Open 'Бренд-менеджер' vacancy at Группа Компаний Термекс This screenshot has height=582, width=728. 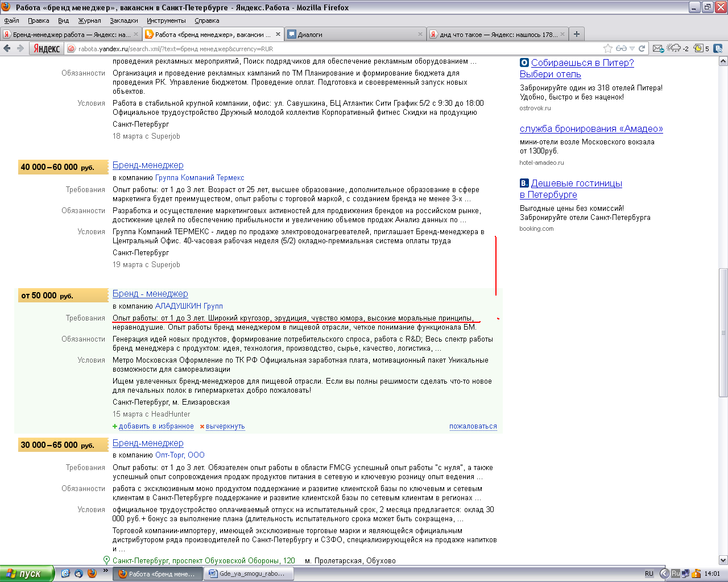pyautogui.click(x=148, y=165)
